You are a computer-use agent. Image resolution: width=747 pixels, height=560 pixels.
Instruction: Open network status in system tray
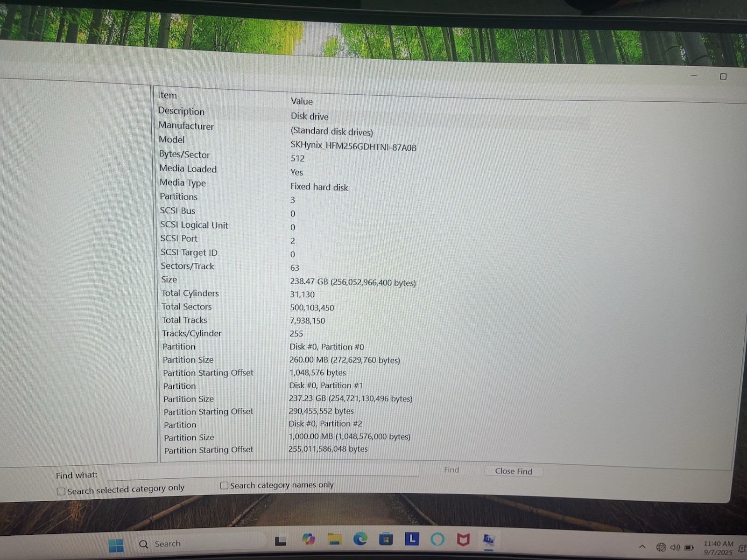(x=661, y=547)
